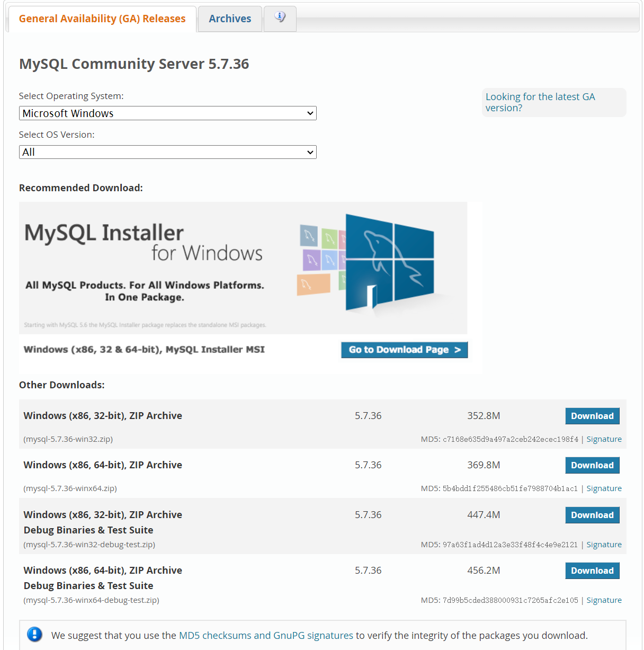Click filename text (mysql-5.7.36-winx64-debug-test.zip)
644x650 pixels.
click(x=92, y=600)
